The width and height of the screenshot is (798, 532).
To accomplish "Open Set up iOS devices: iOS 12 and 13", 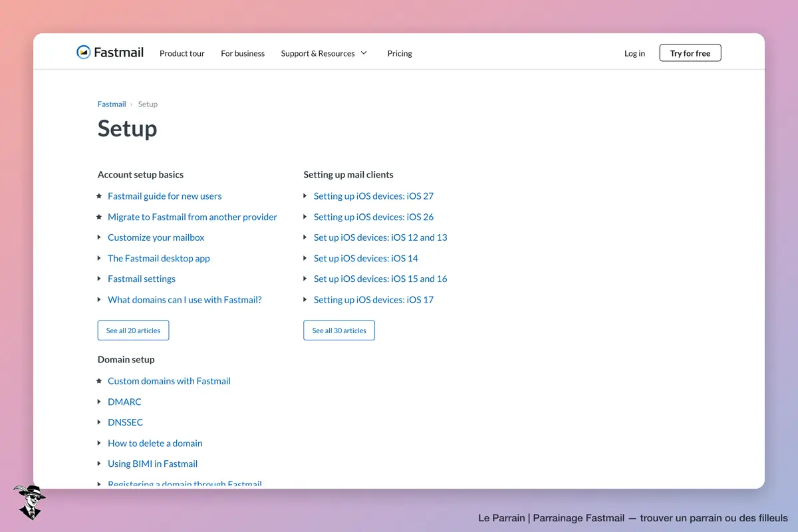I will click(380, 237).
